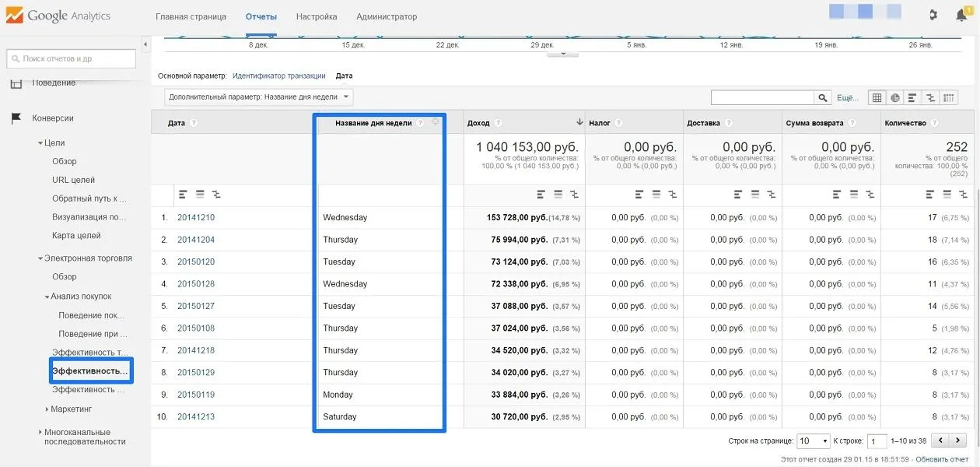This screenshot has height=467, width=980.
Task: Click the Saturday cell in row 10
Action: [340, 417]
